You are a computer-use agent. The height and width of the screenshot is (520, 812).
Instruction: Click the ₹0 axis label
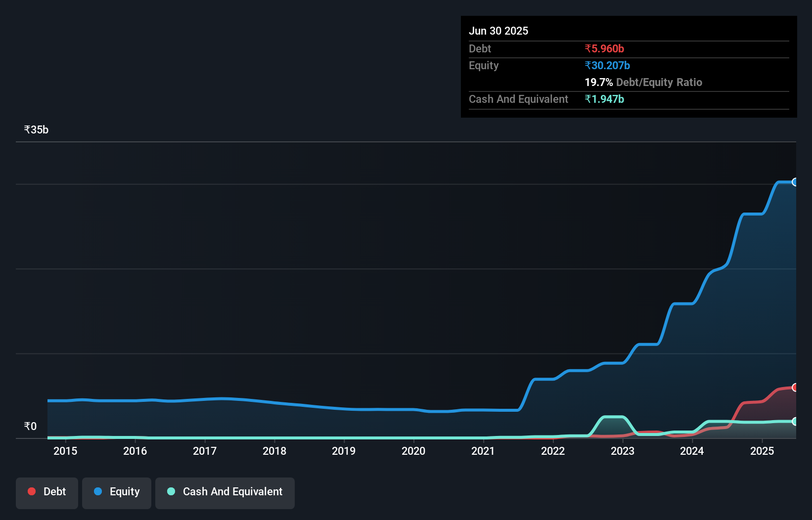pyautogui.click(x=30, y=426)
